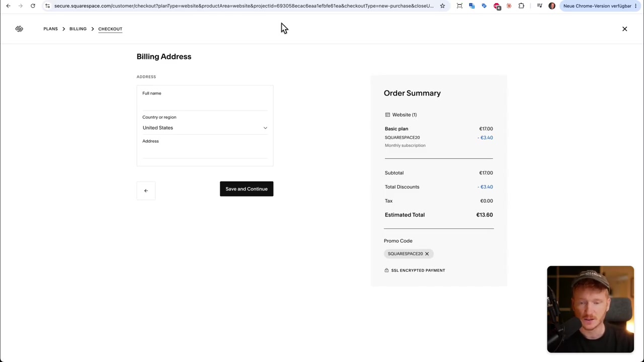Remove the SQUARESPACE20 promo code
This screenshot has height=362, width=644.
(x=427, y=254)
